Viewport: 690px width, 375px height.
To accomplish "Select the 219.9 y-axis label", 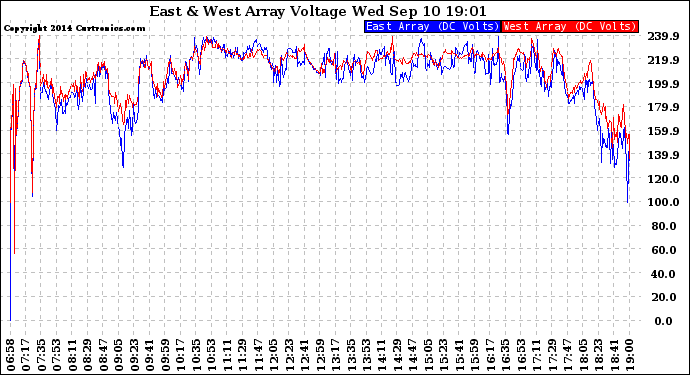I will pyautogui.click(x=663, y=60).
